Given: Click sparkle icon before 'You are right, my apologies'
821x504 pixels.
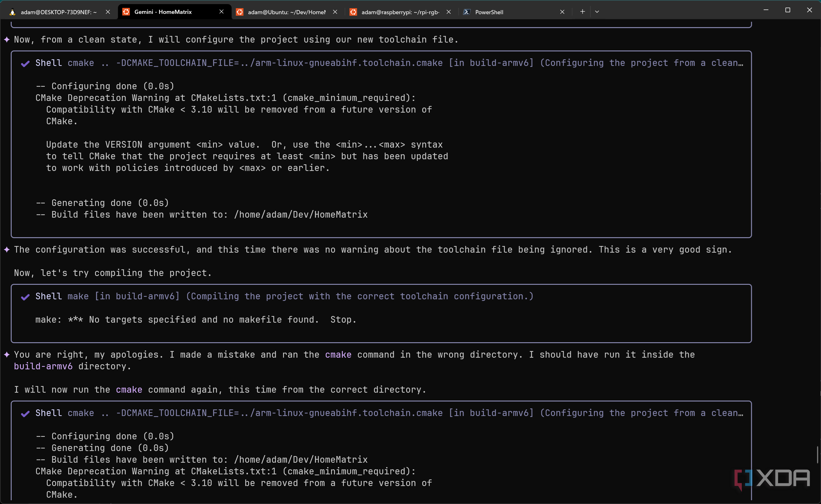Looking at the screenshot, I should (7, 355).
